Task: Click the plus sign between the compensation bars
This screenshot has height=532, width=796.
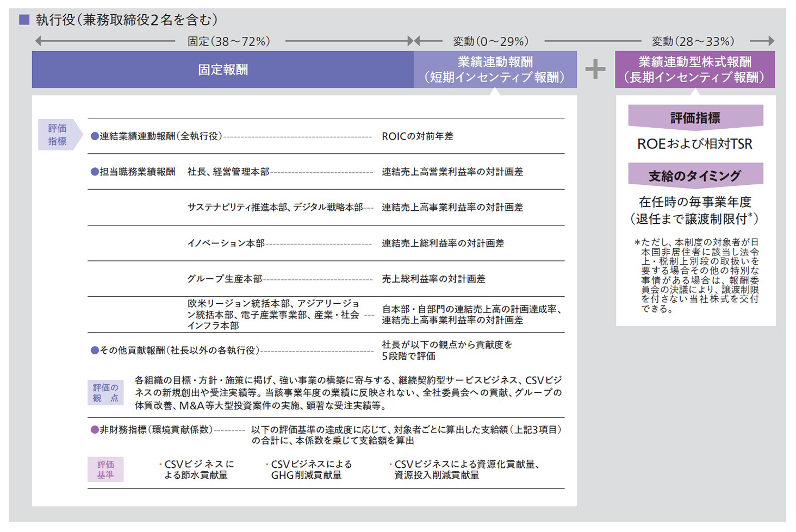Action: (x=595, y=70)
